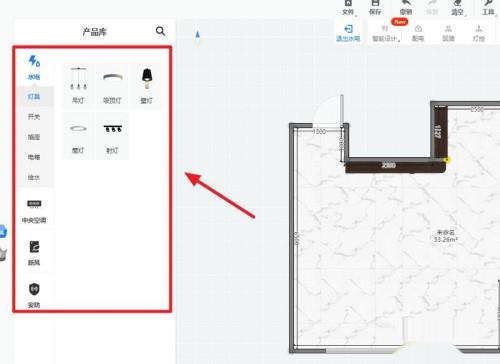Select the 新风 category
Screen dimensions: 500x364
coord(34,253)
